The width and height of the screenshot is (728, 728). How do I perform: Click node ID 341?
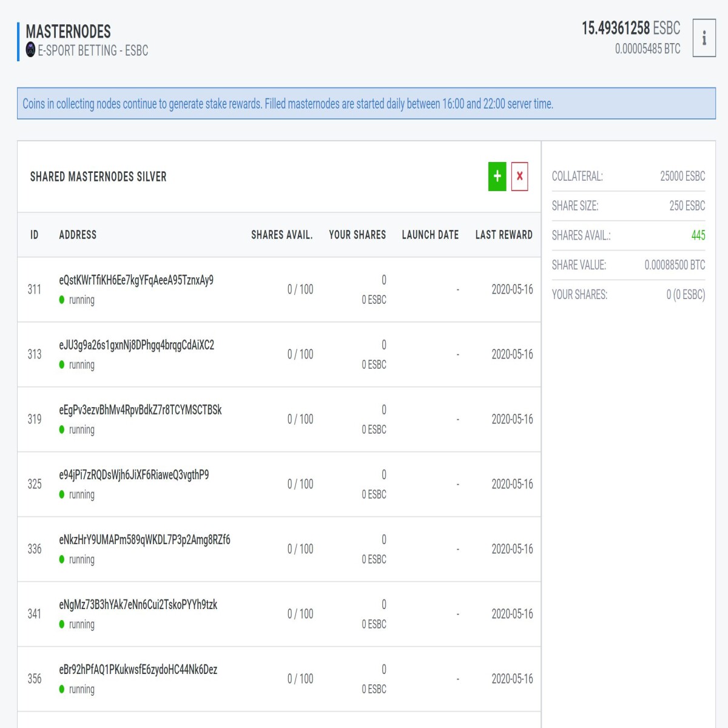pyautogui.click(x=35, y=614)
